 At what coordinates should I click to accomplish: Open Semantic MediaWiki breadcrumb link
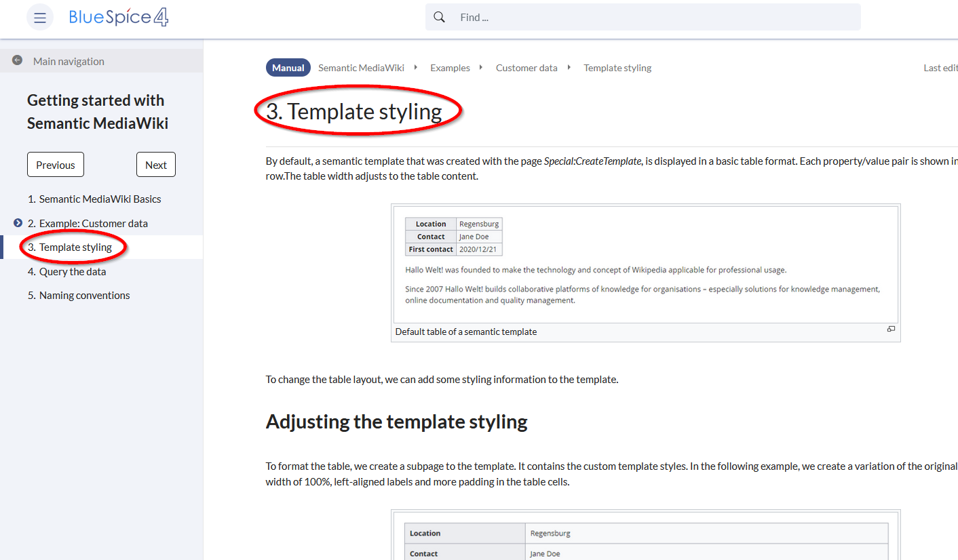click(361, 68)
